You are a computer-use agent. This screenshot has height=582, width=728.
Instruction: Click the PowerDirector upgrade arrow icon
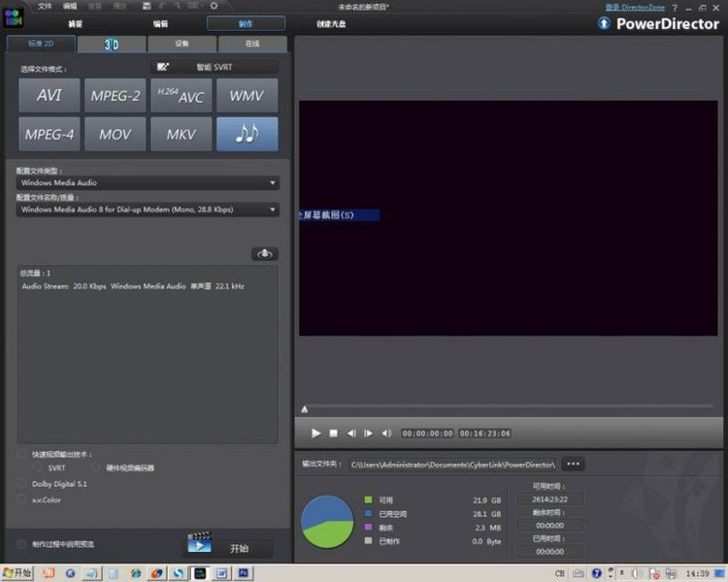tap(604, 23)
